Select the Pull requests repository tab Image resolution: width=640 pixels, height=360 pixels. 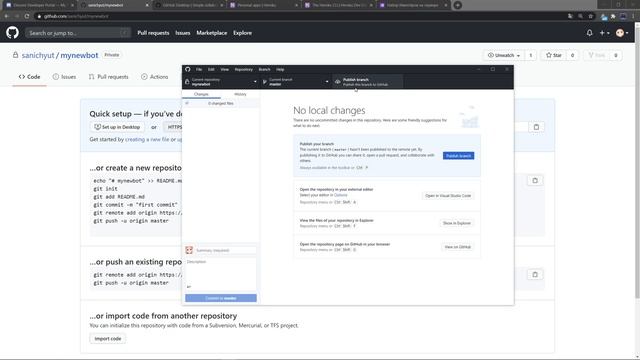click(109, 77)
